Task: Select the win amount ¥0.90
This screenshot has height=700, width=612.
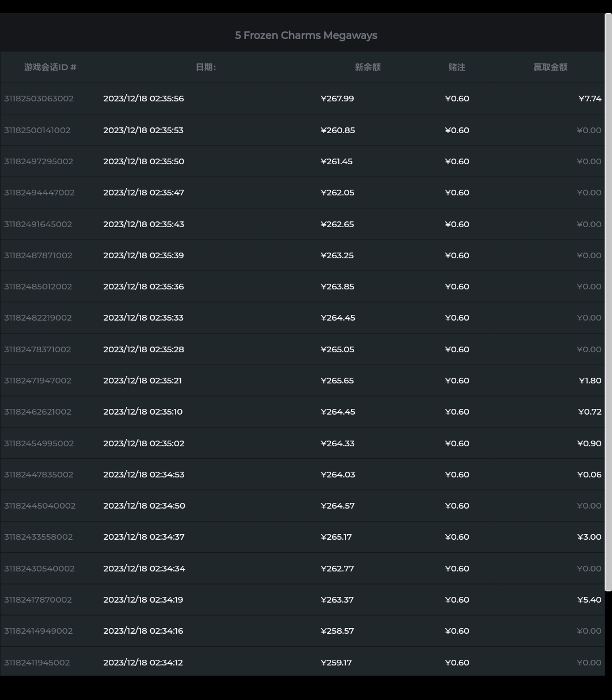Action: pos(589,443)
